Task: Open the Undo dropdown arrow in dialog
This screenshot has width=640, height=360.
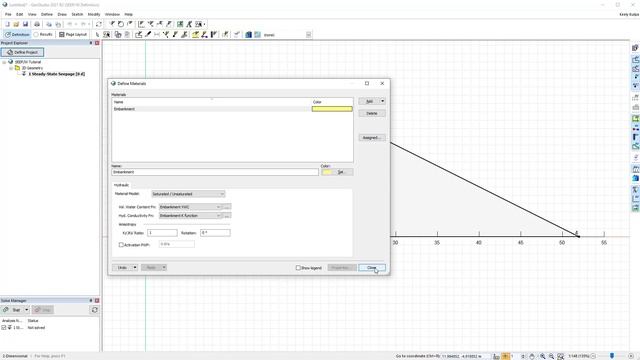Action: [x=135, y=268]
